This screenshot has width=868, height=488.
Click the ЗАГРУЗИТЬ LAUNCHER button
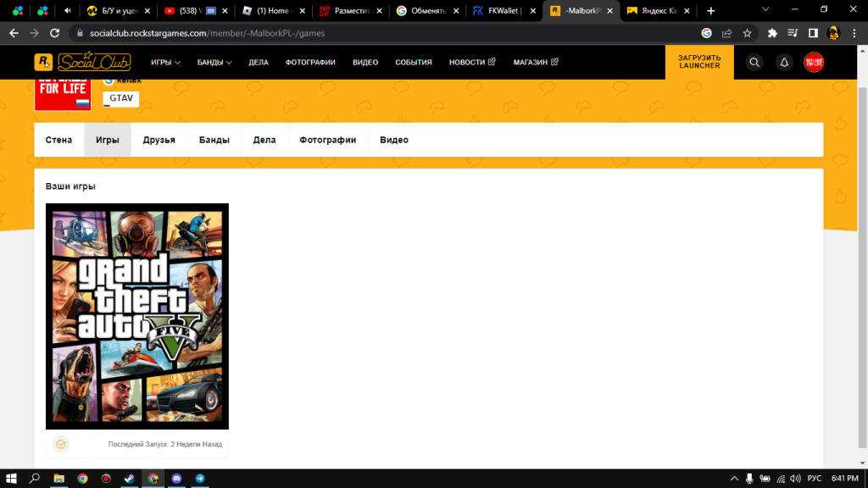click(699, 61)
